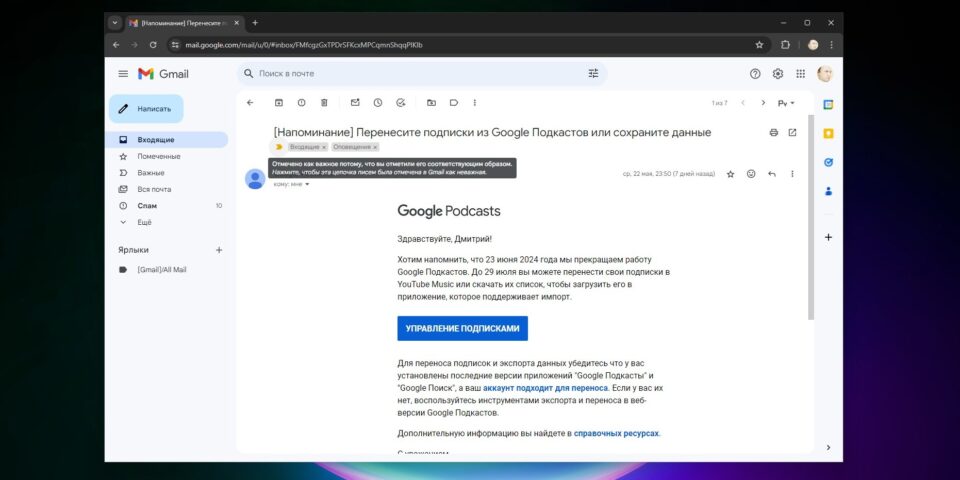Viewport: 960px width, 480px height.
Task: Archive this email
Action: pos(279,103)
